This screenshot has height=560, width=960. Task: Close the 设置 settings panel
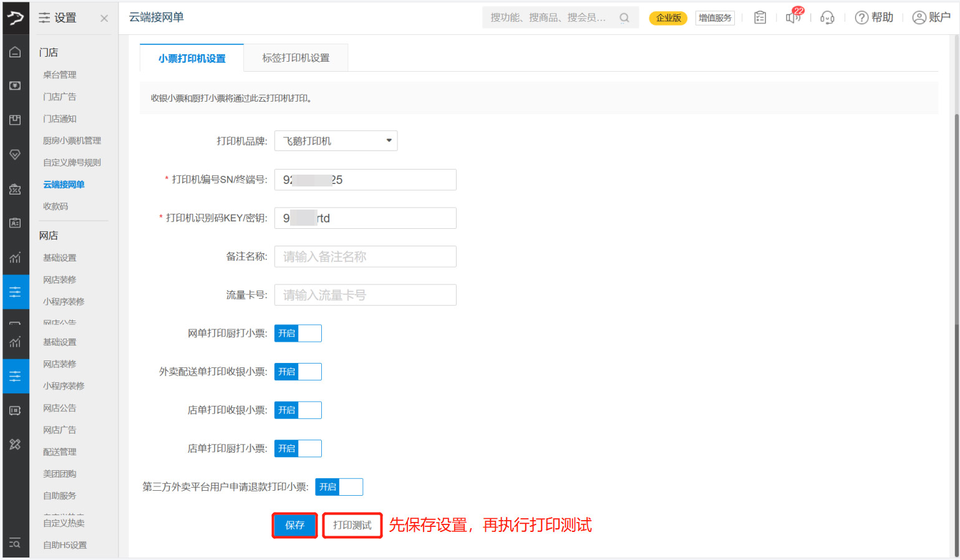pos(104,18)
